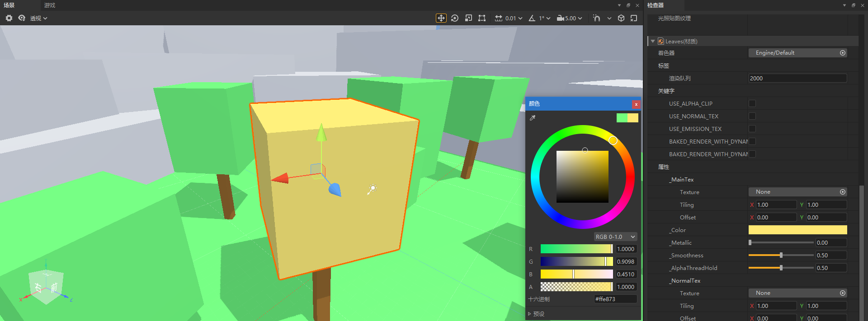Open shader picker circle for Engine/Default

click(843, 53)
